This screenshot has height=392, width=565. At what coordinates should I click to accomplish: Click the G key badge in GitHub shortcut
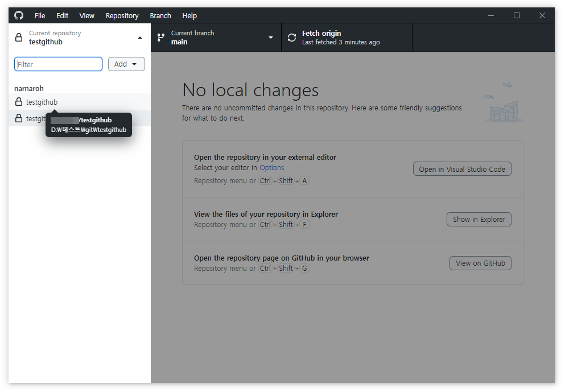[x=304, y=269]
